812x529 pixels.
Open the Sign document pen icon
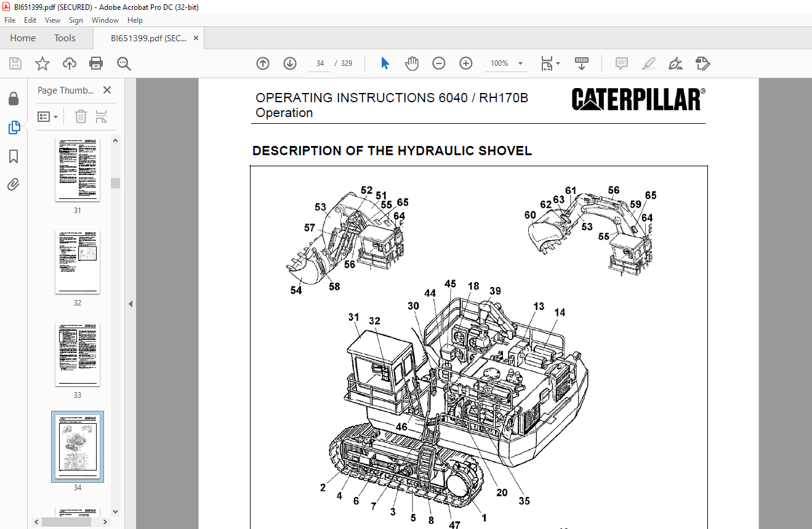(676, 63)
